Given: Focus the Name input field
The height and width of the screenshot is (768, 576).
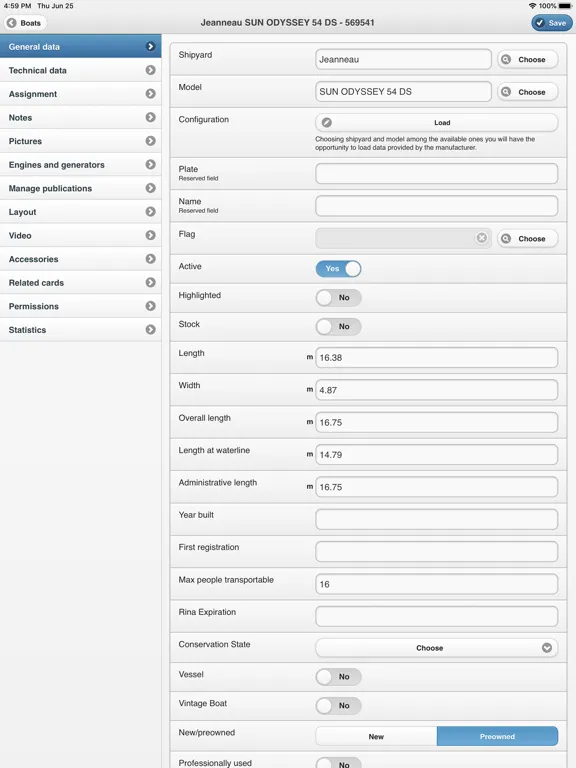Looking at the screenshot, I should [436, 206].
